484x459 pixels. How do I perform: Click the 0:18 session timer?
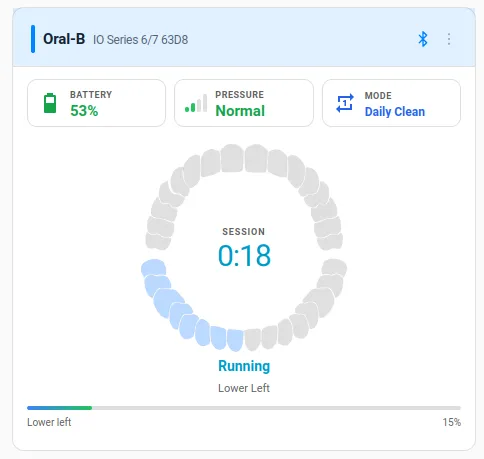tap(244, 255)
